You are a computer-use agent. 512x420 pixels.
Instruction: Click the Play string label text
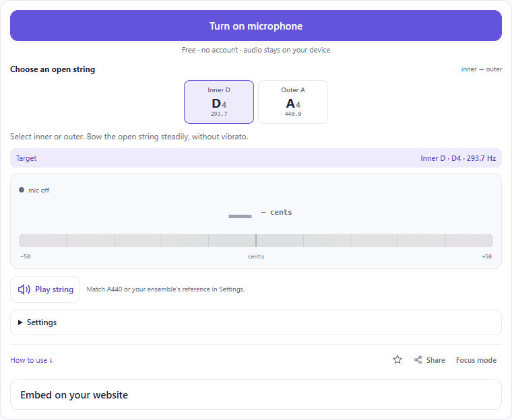coord(54,289)
